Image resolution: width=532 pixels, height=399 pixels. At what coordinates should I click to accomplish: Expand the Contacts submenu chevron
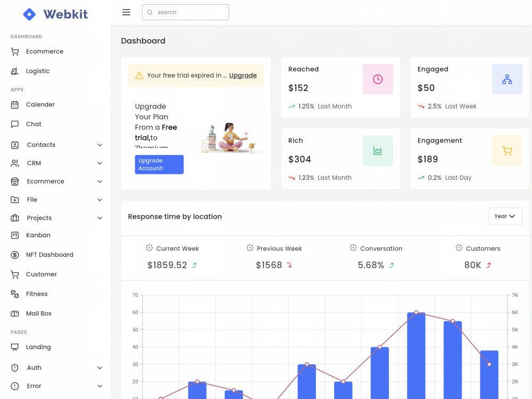(100, 145)
